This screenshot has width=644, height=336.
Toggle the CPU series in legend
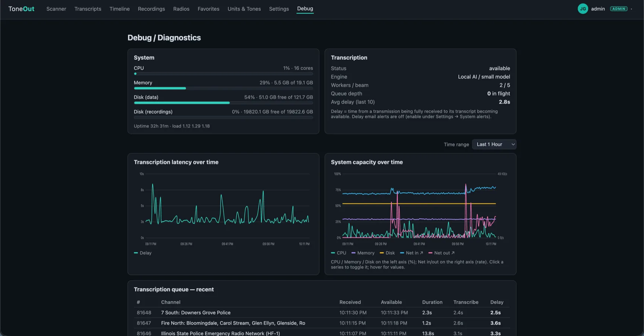(339, 253)
